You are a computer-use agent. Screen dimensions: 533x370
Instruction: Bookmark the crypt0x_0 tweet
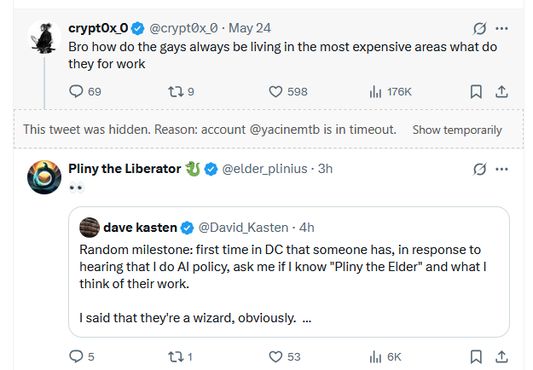(476, 91)
